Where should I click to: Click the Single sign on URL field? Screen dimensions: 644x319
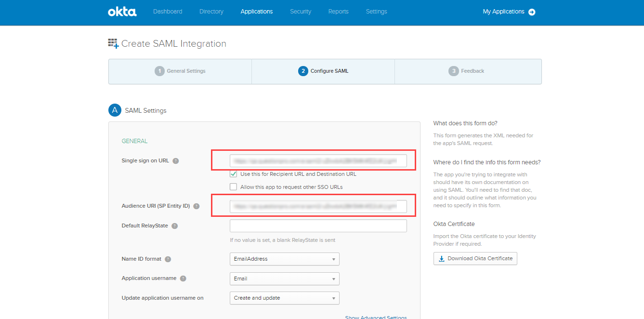[318, 161]
